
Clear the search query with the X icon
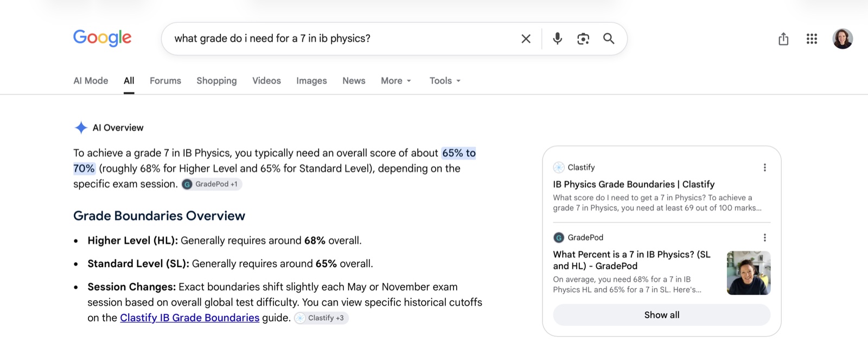point(526,39)
